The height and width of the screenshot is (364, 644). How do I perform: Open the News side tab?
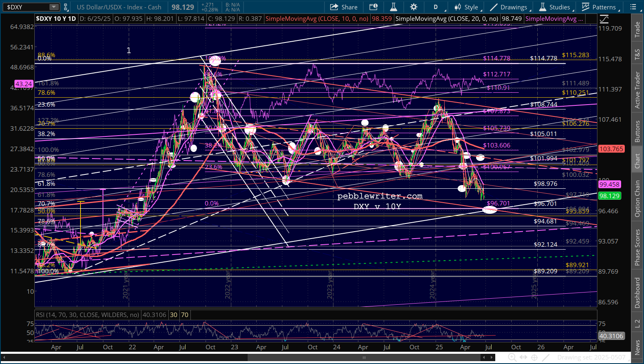click(x=637, y=347)
